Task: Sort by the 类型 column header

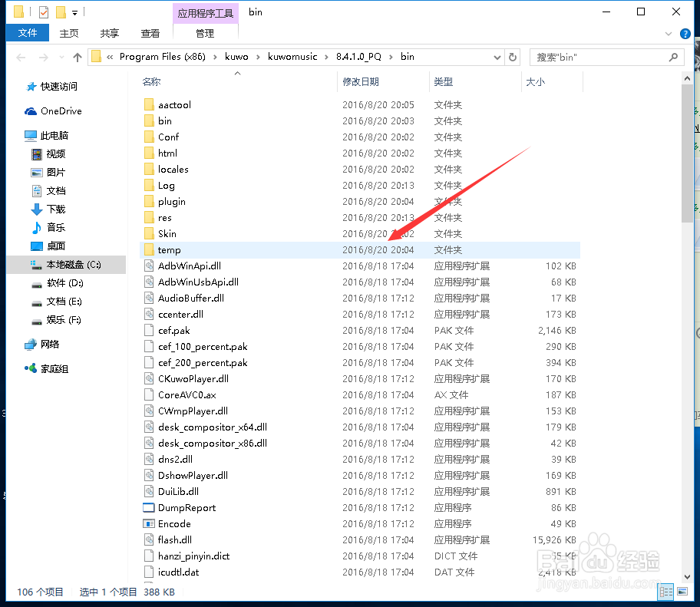Action: [x=444, y=81]
